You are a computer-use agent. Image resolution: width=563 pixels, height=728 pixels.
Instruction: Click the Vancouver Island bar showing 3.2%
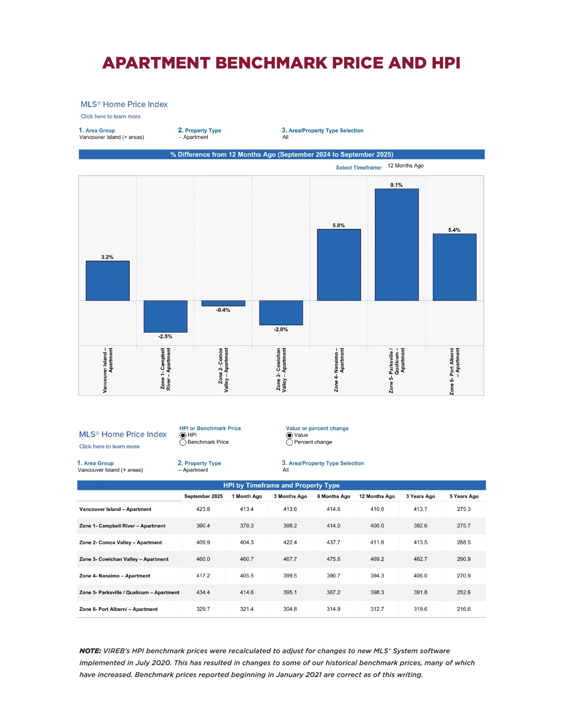[x=107, y=281]
